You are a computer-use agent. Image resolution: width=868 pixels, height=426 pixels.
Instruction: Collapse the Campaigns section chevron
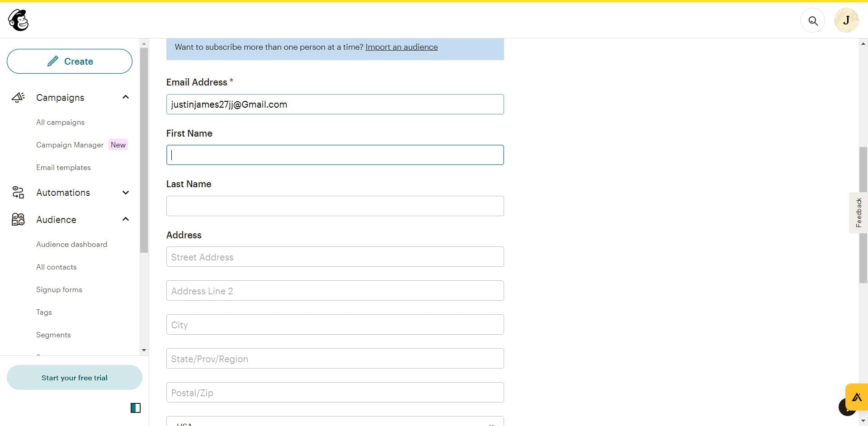[125, 97]
